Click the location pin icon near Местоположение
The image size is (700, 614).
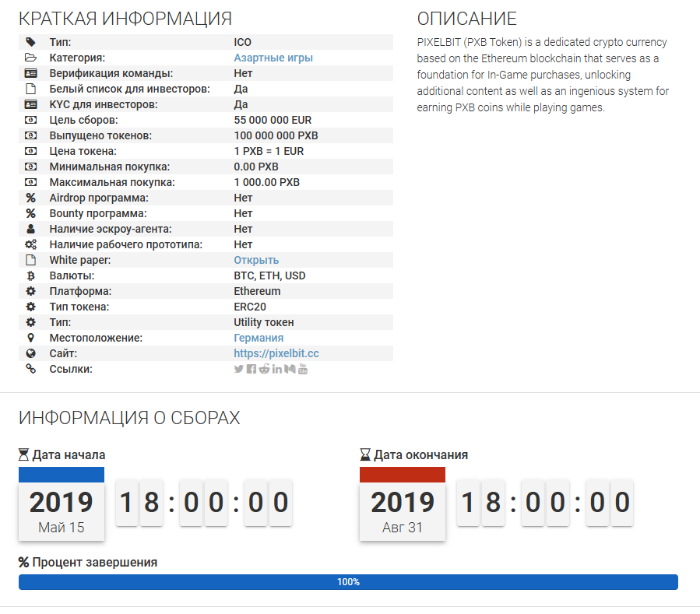point(30,338)
